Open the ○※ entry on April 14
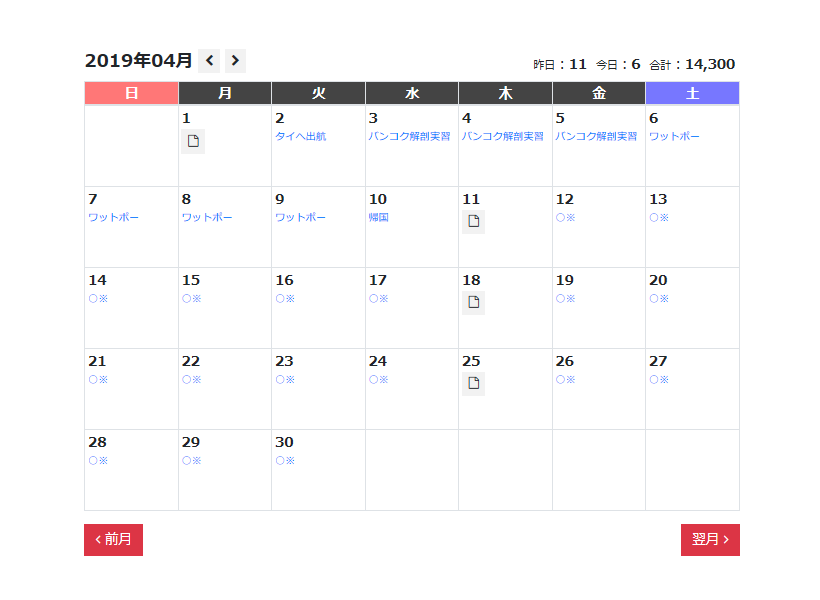Image resolution: width=820 pixels, height=600 pixels. 98,299
